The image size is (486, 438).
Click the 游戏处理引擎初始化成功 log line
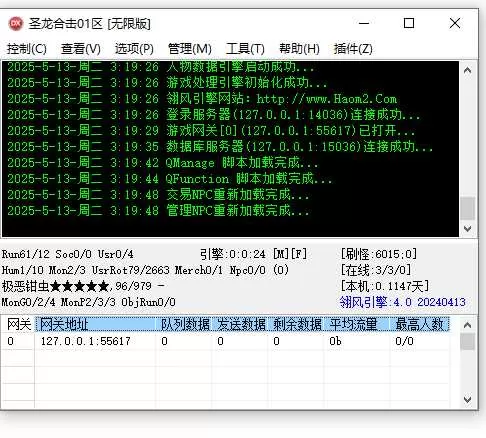[167, 83]
